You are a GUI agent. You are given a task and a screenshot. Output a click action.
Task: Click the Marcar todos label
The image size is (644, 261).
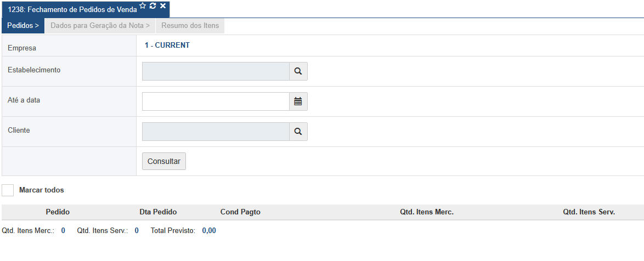coord(42,190)
